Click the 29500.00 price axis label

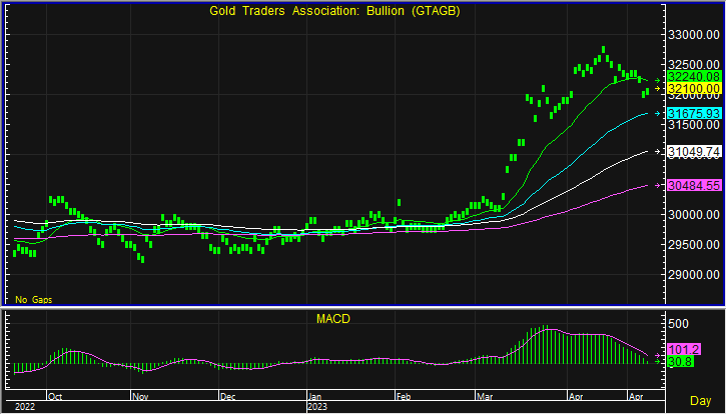[694, 245]
